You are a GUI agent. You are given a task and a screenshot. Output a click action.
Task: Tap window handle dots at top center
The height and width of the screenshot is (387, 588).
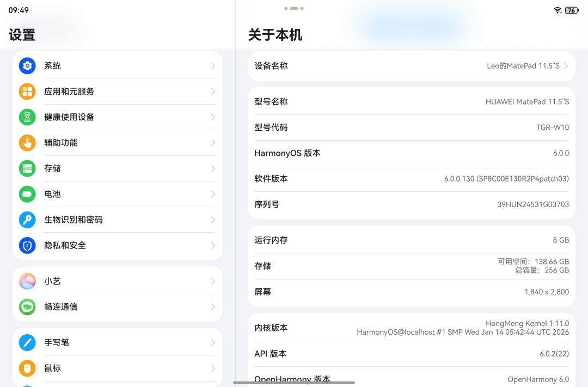294,8
